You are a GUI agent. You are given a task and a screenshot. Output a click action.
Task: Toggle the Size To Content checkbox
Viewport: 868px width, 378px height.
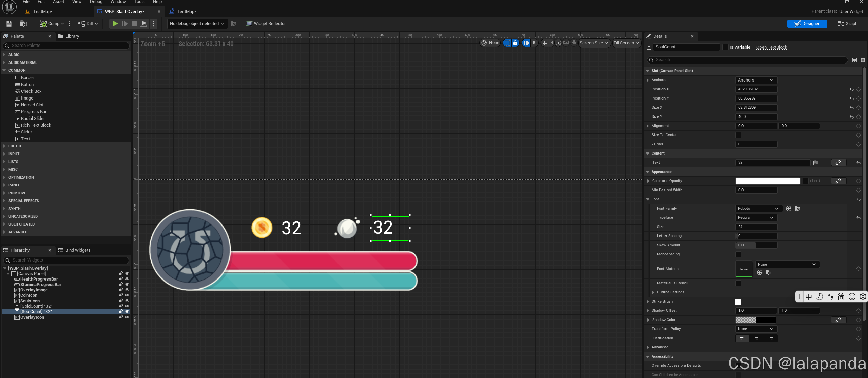[738, 135]
